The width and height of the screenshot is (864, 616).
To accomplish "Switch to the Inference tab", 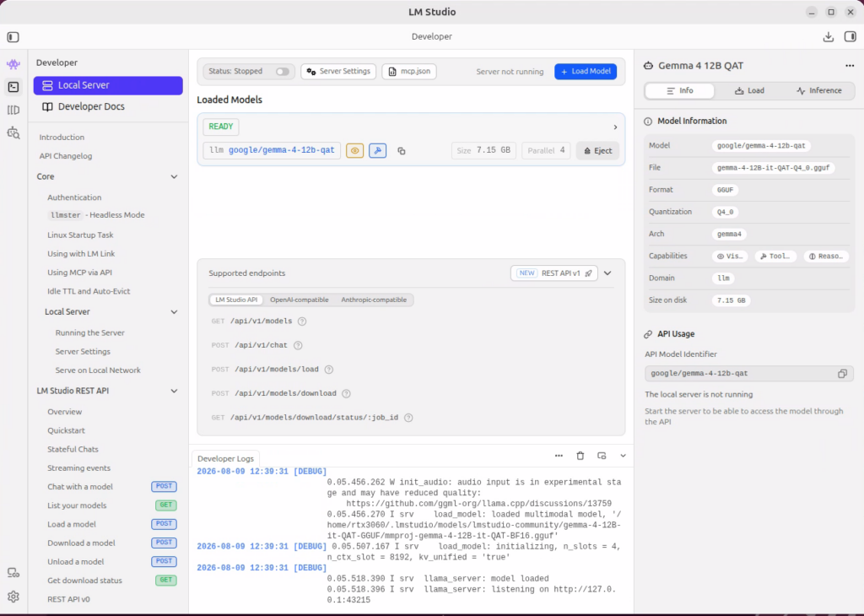I will [818, 91].
